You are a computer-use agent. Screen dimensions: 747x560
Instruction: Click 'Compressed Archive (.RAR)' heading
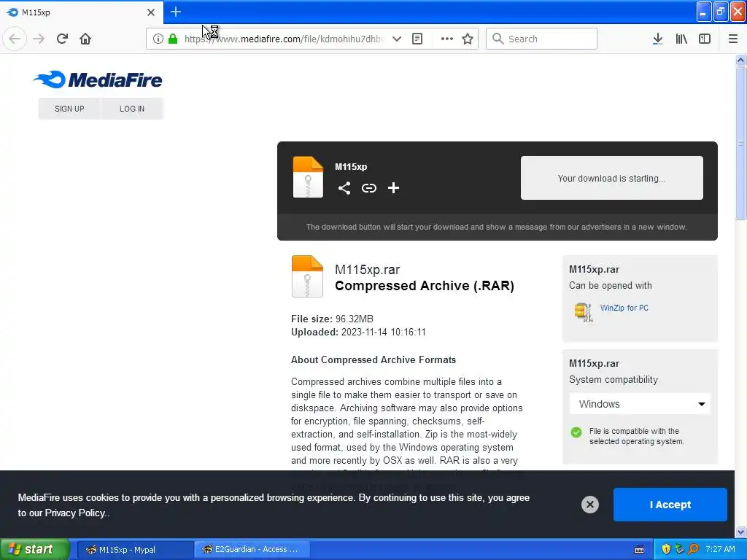click(425, 286)
